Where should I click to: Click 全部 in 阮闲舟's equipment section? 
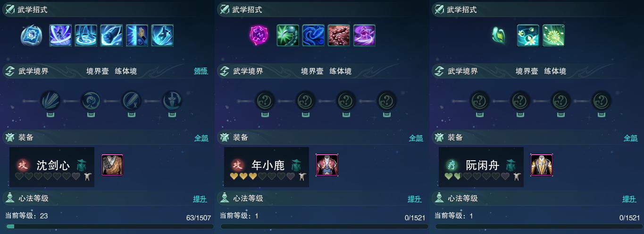pos(630,138)
